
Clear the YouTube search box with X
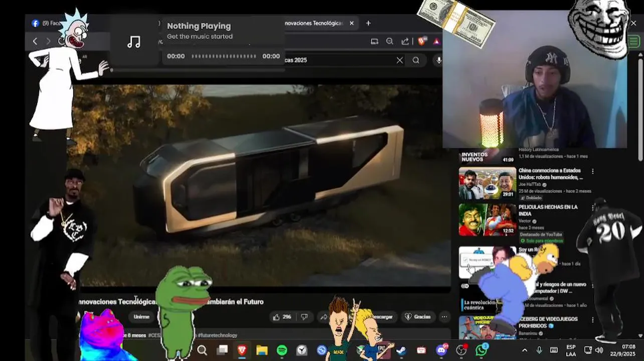(400, 60)
